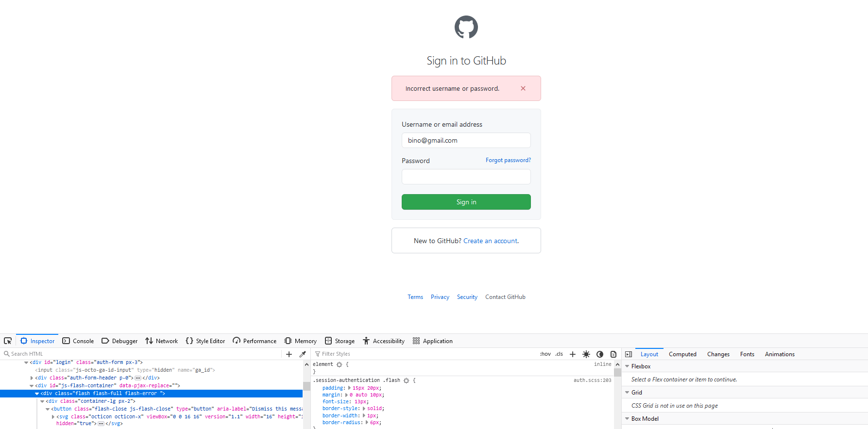Collapse the js-flash-container div node

tap(32, 386)
